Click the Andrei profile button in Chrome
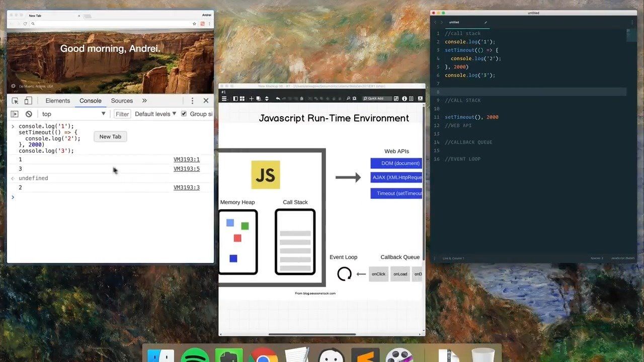Image resolution: width=644 pixels, height=362 pixels. (206, 16)
